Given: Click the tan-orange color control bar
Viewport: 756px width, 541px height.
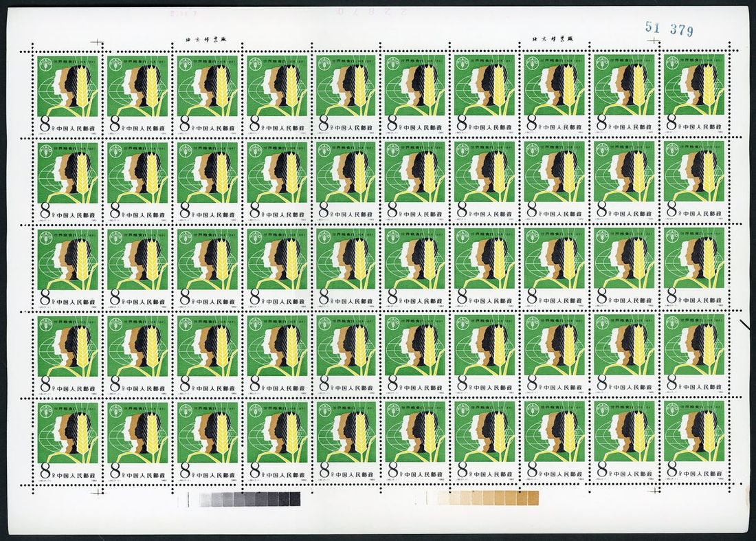Looking at the screenshot, I should [487, 498].
